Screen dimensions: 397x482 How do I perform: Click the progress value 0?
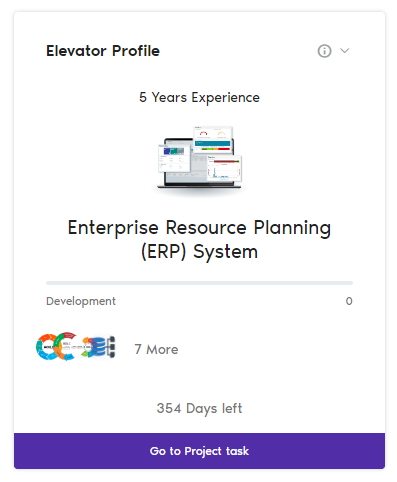pos(349,301)
